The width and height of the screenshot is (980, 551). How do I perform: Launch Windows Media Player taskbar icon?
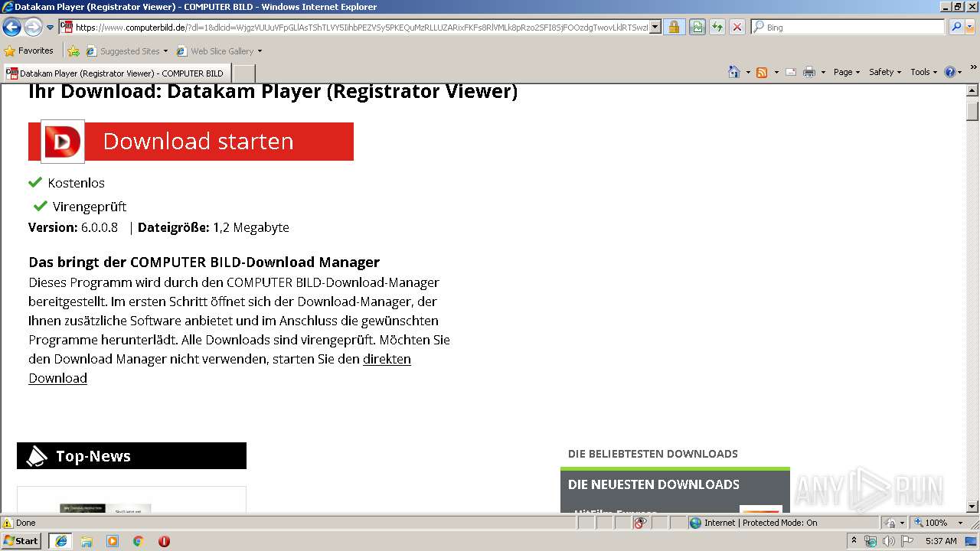(113, 541)
